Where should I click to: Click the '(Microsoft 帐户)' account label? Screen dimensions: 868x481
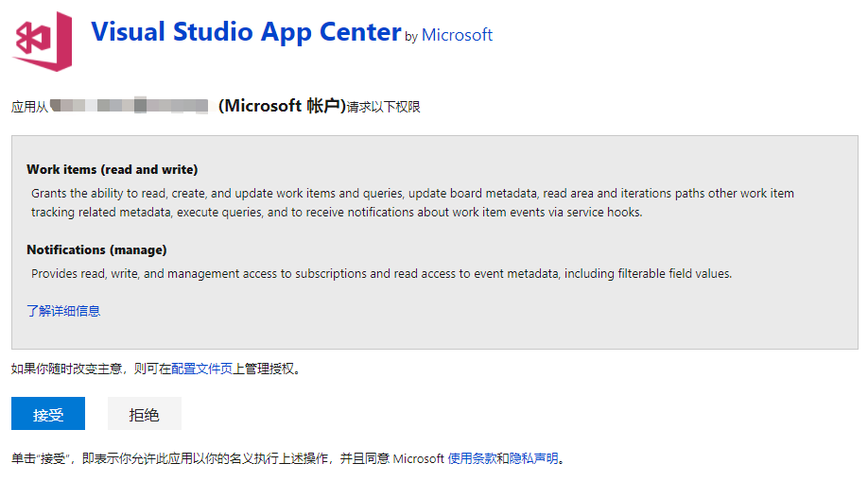point(282,106)
